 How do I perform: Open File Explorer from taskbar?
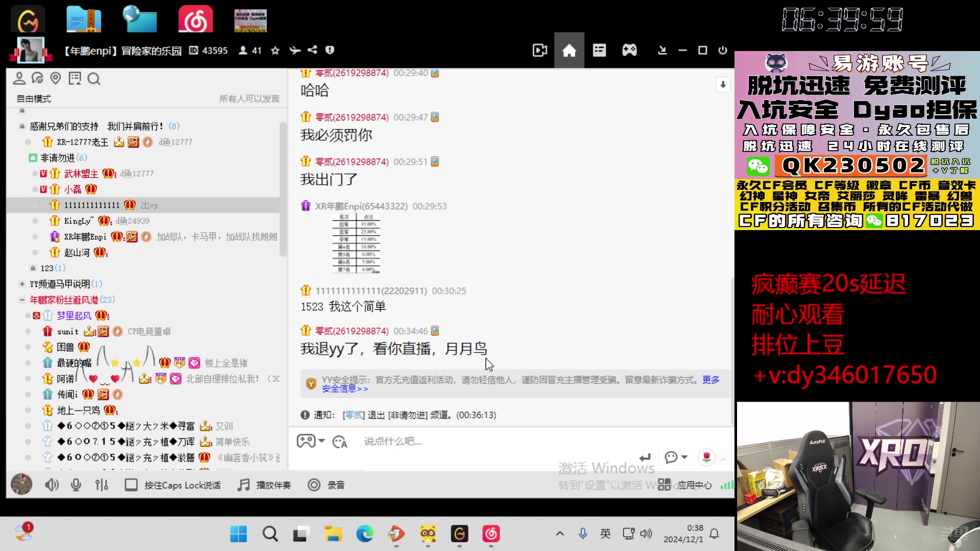tap(333, 534)
